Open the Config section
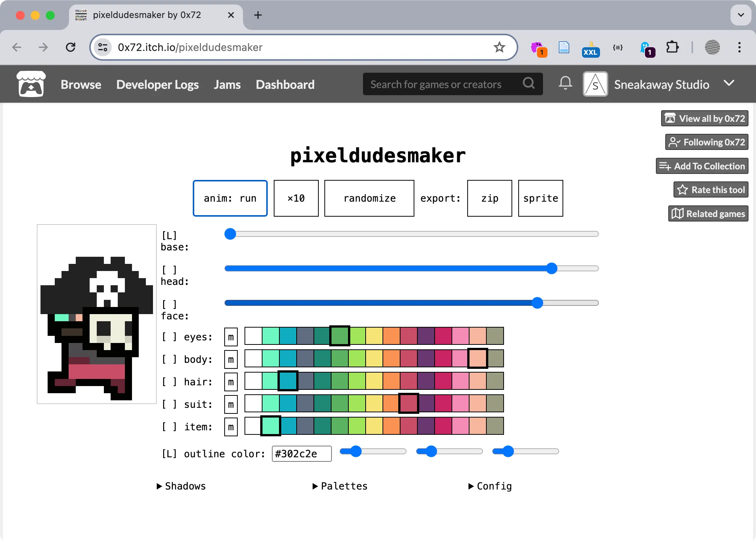This screenshot has height=542, width=756. 489,486
